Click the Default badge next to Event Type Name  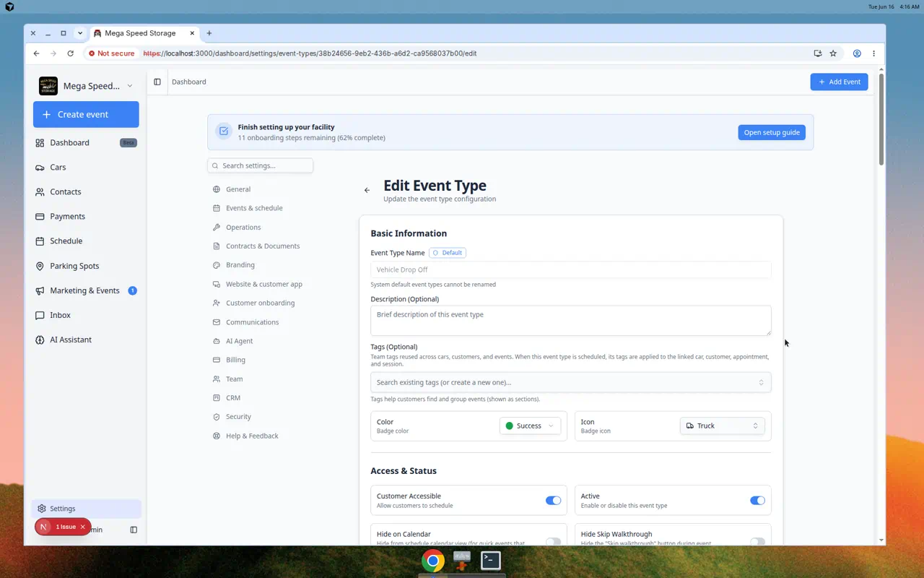(448, 253)
